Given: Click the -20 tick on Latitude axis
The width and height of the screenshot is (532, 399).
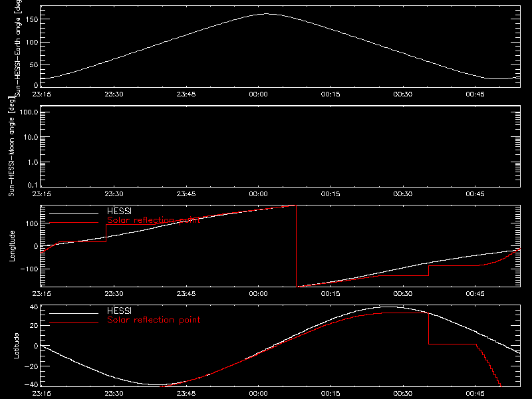Looking at the screenshot, I should coord(31,366).
